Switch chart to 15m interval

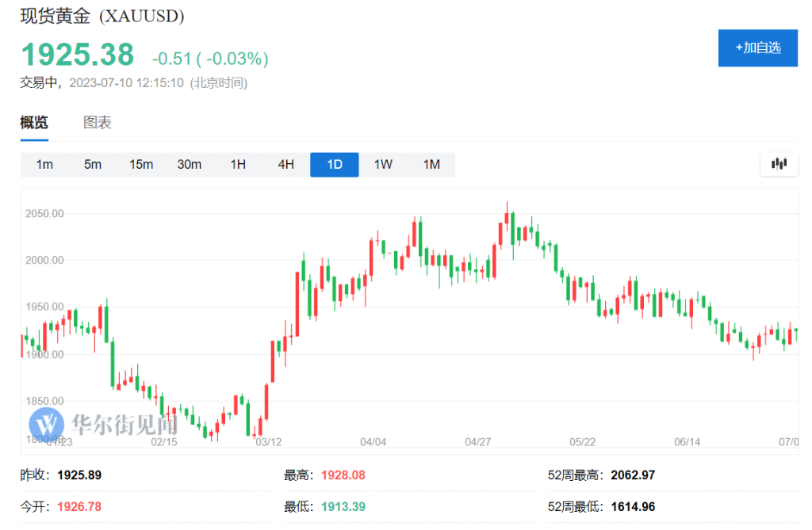click(x=141, y=165)
